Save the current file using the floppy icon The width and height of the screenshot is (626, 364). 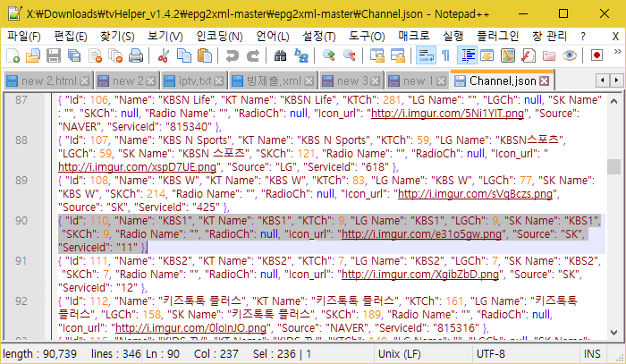click(54, 55)
